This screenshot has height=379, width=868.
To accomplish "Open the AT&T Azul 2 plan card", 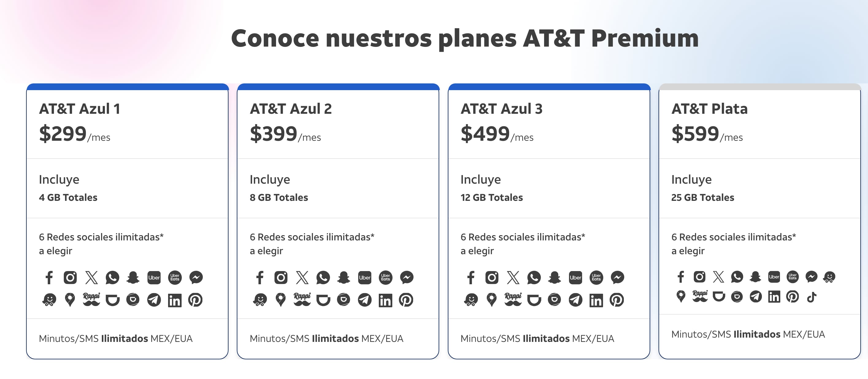I will tap(338, 219).
